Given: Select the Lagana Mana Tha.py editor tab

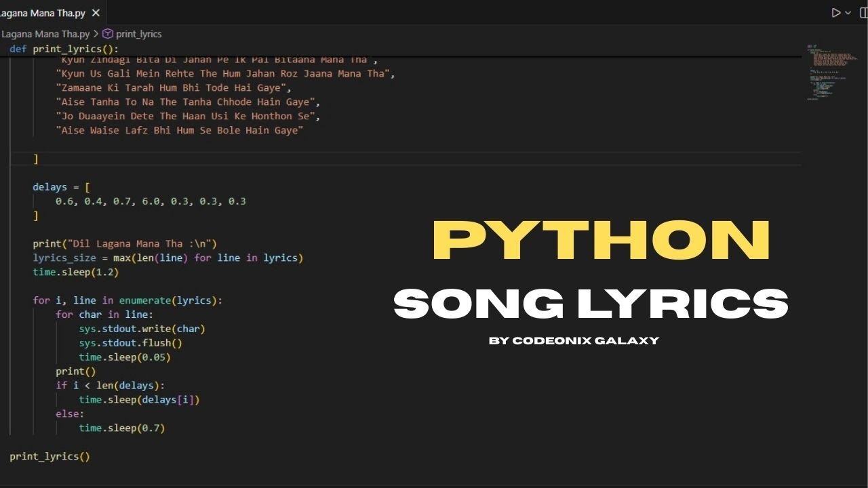Looking at the screenshot, I should click(52, 13).
